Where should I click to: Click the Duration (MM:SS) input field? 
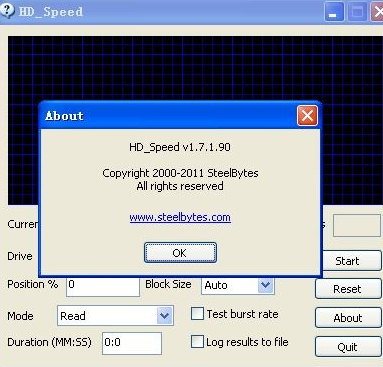(x=132, y=343)
